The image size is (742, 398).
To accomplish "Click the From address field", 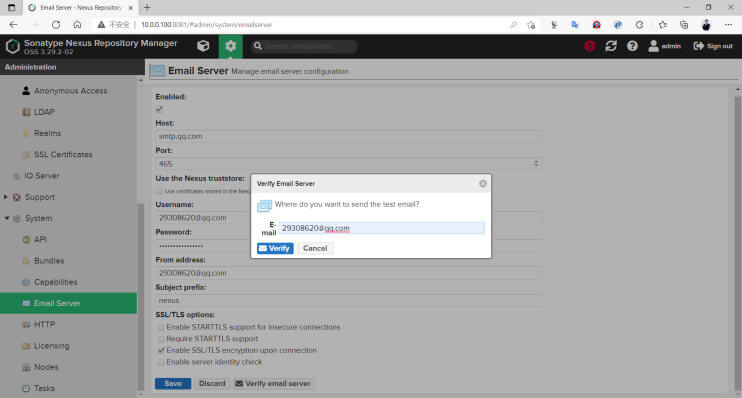I will 349,273.
